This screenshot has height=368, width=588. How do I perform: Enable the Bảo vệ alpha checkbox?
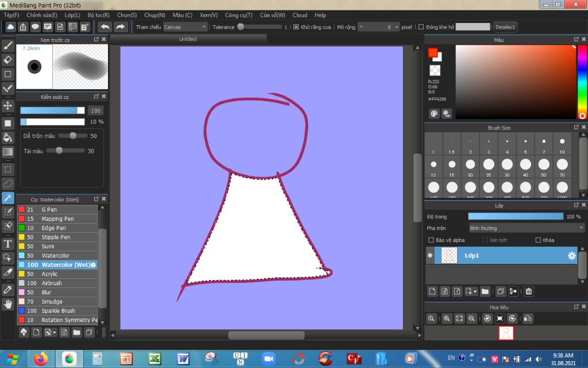pyautogui.click(x=431, y=240)
